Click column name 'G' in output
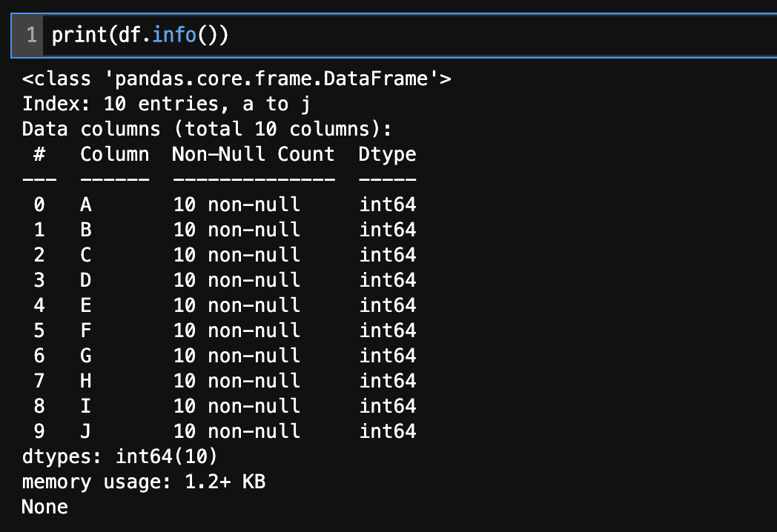The height and width of the screenshot is (532, 777). [86, 356]
